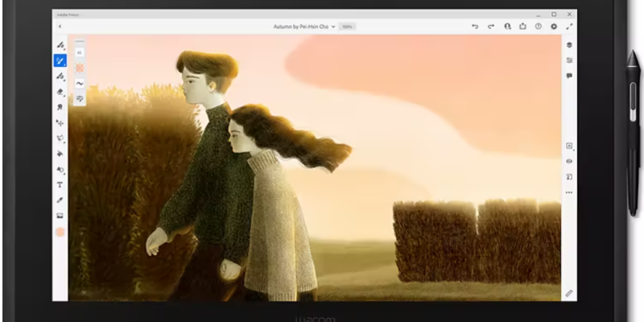
Task: Select the Pixel Brushes tool
Action: [60, 45]
